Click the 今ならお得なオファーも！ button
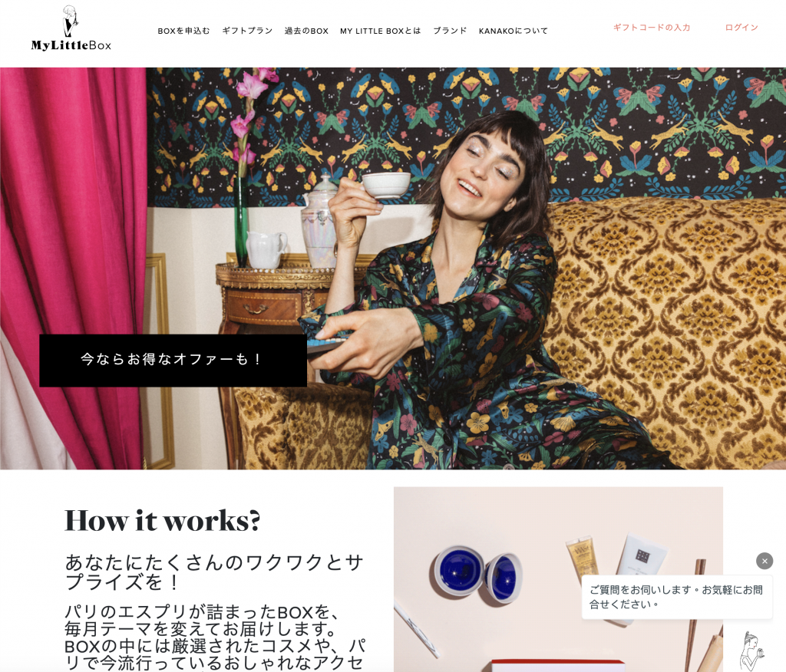Screen dimensions: 786x672 (x=173, y=361)
